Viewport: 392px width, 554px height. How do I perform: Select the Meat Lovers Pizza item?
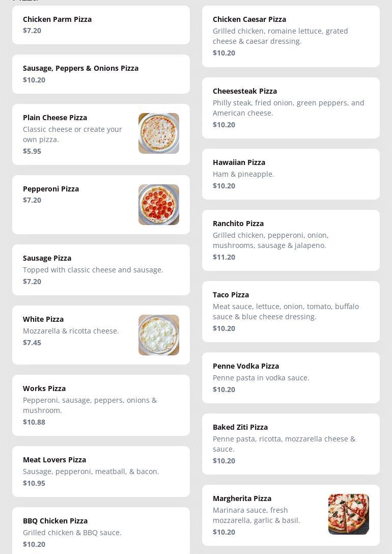[x=101, y=472]
